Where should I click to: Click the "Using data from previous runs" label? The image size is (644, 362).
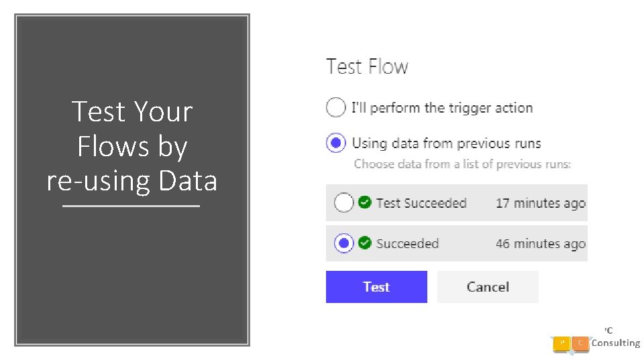pos(446,143)
